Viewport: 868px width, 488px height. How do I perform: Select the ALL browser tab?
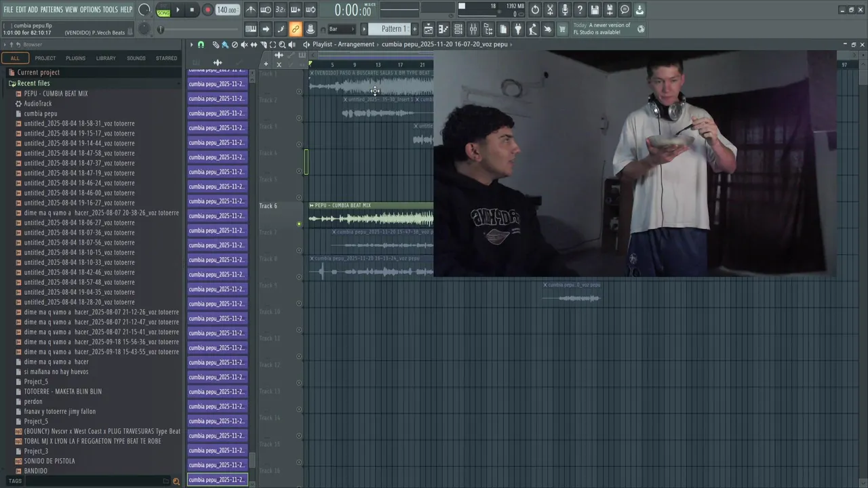(x=15, y=58)
